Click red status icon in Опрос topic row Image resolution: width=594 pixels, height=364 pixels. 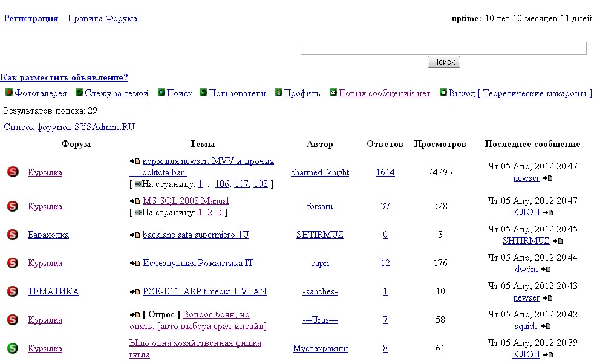coord(13,320)
